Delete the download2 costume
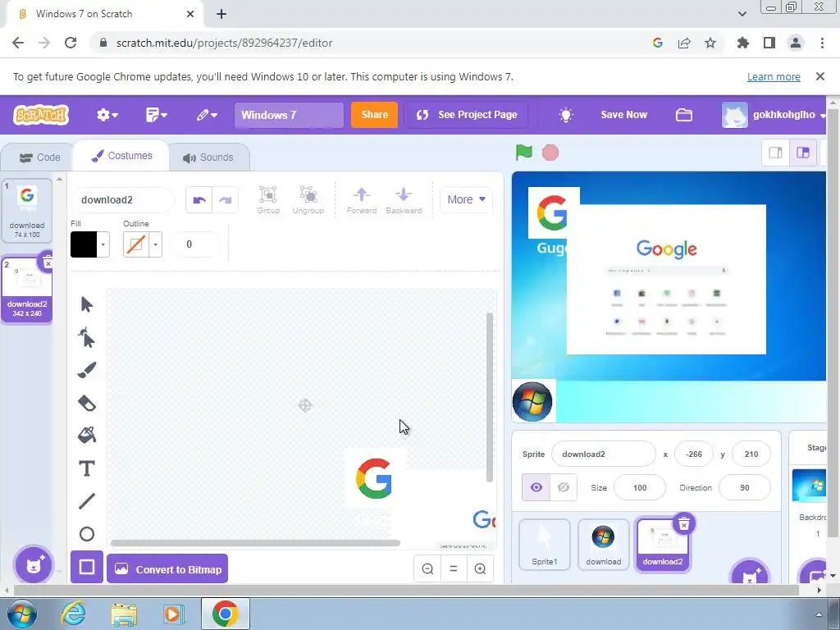 pyautogui.click(x=47, y=263)
